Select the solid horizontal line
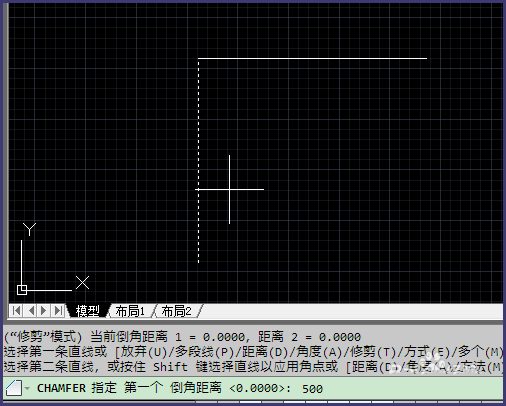This screenshot has width=506, height=406. (312, 58)
